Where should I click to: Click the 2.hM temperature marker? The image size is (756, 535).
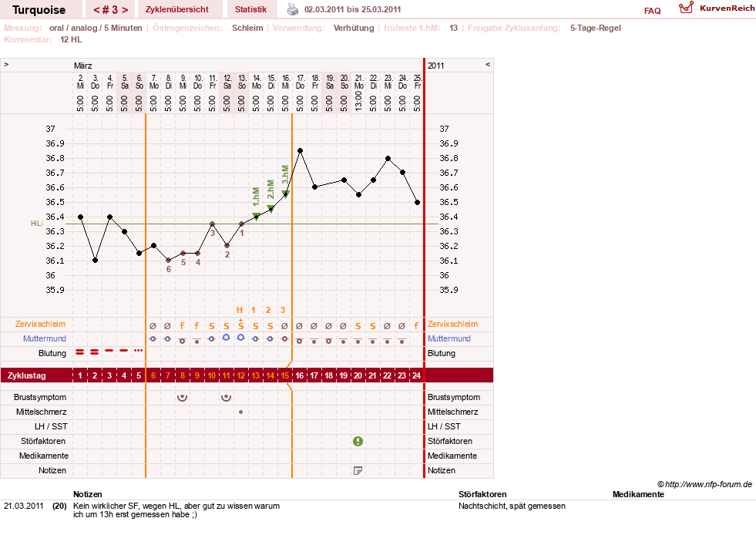[270, 209]
